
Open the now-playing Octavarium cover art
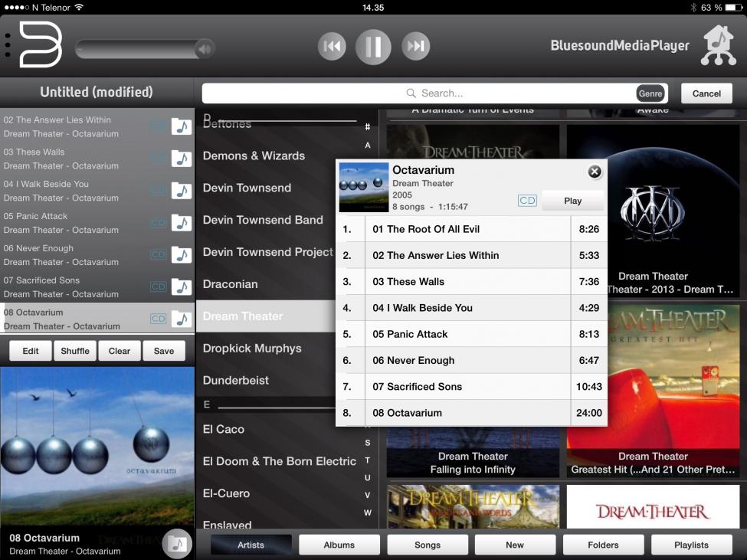[97, 446]
